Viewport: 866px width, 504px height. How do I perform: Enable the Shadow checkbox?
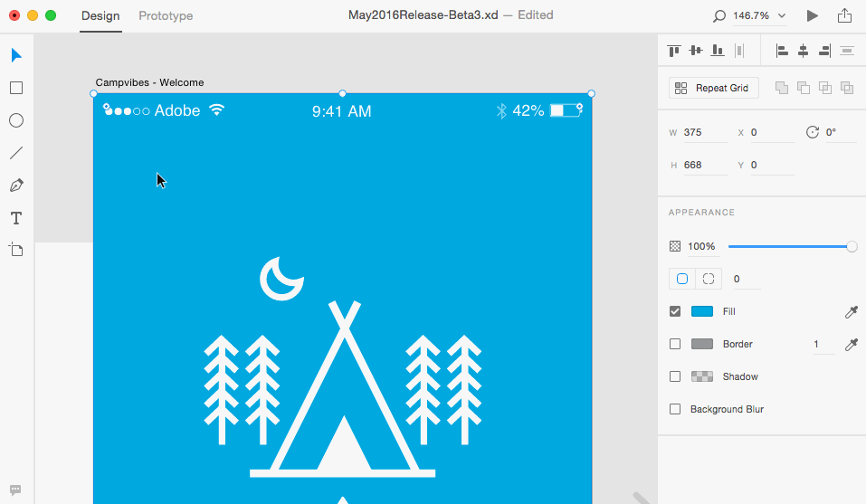click(x=675, y=376)
